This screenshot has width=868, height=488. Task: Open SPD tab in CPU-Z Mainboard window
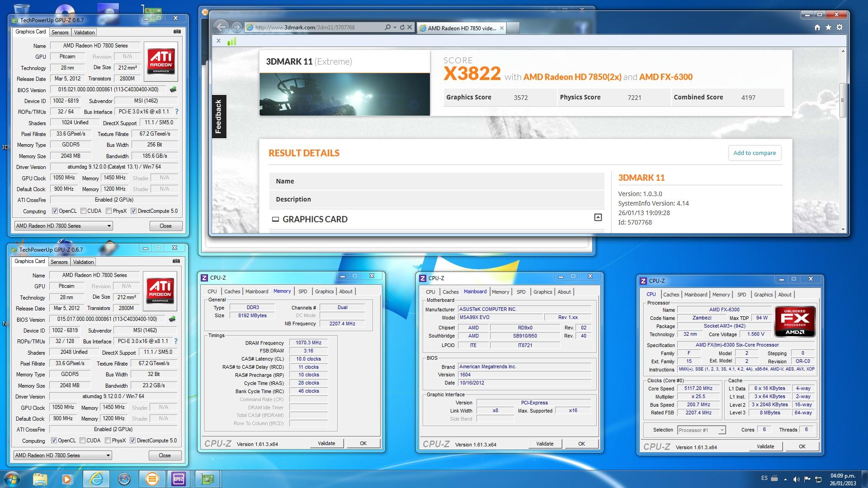[x=521, y=292]
